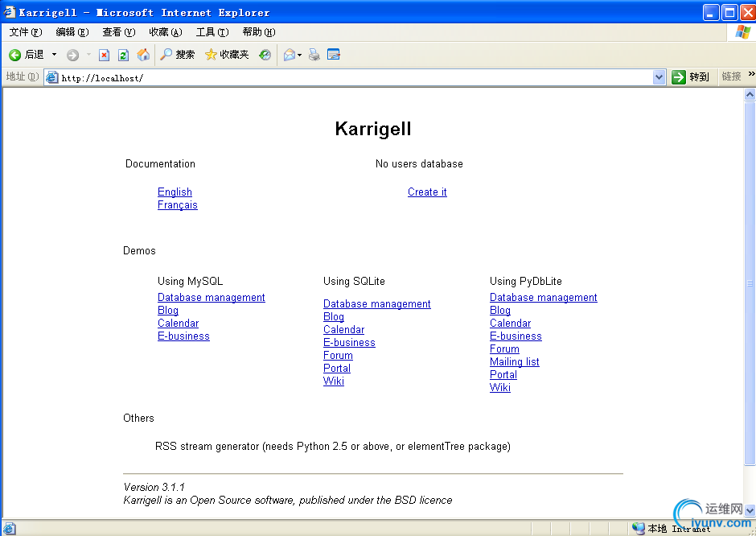Open SQLite Database management link
Viewport: 756px width, 536px height.
click(377, 304)
